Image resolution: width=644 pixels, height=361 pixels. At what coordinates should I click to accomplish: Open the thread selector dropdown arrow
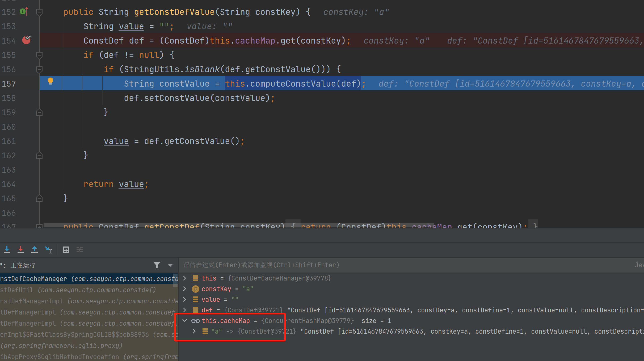[170, 265]
